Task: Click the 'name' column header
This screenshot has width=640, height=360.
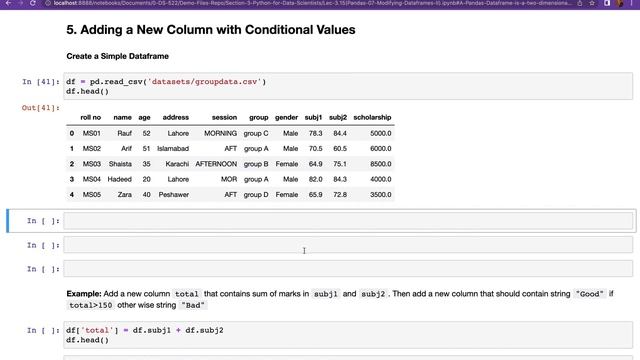Action: click(x=122, y=117)
